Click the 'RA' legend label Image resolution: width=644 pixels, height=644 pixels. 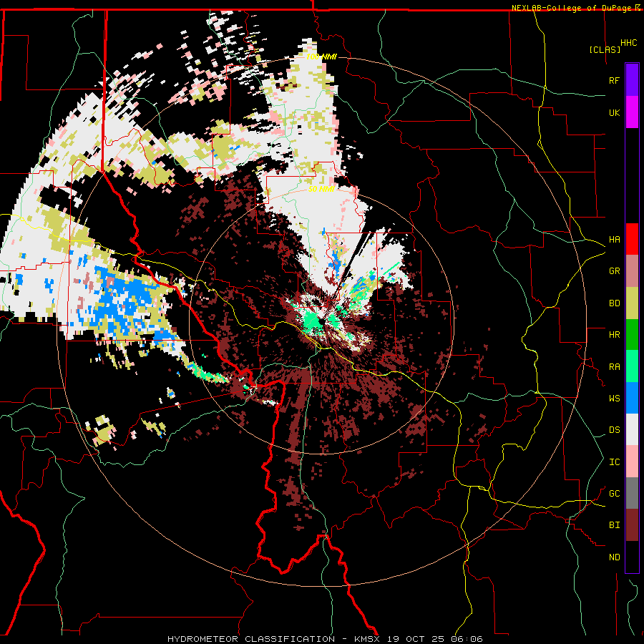(614, 367)
